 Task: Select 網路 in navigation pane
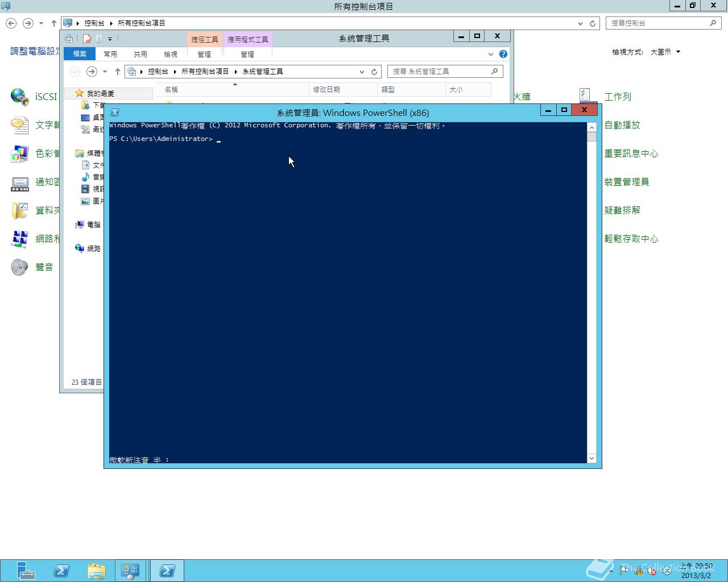coord(94,248)
